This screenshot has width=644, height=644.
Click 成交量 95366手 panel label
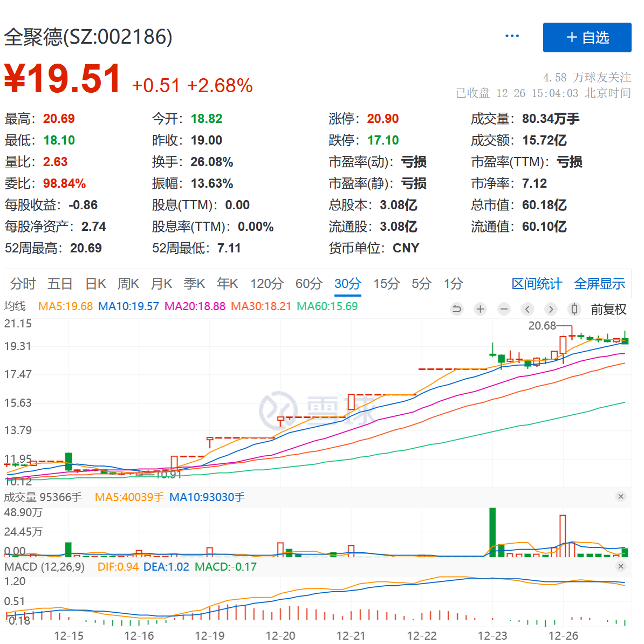point(43,497)
